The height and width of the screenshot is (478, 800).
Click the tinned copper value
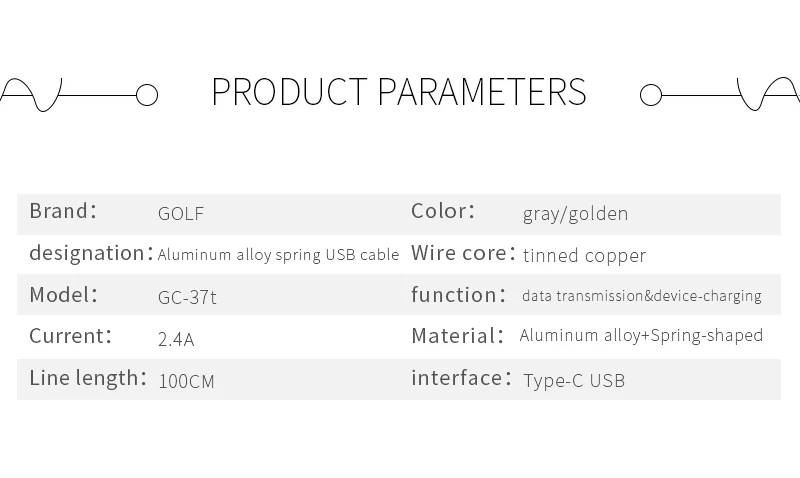point(584,256)
